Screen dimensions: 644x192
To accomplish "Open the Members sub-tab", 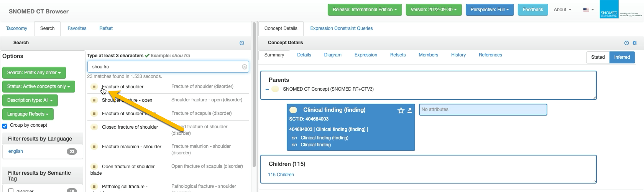I will pos(428,55).
